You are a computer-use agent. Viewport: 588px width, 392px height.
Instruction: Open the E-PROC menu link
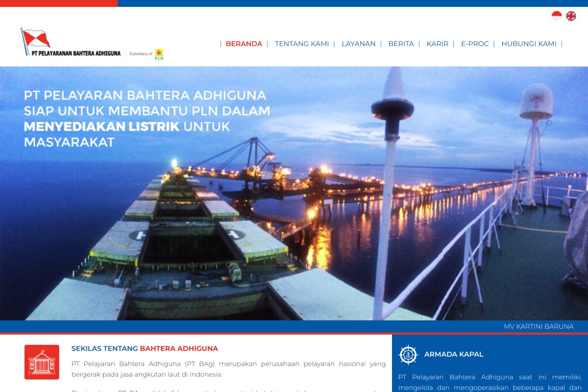pyautogui.click(x=475, y=44)
